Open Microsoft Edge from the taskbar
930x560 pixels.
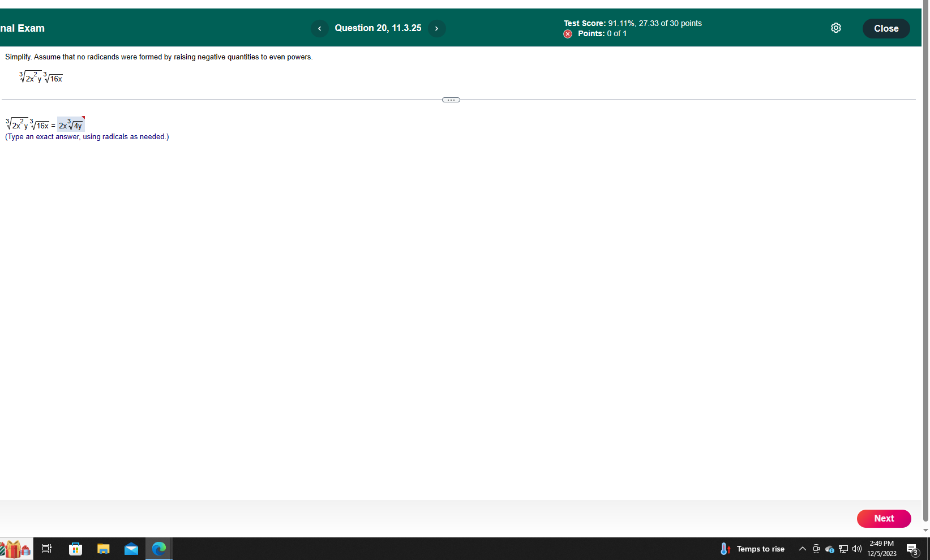pyautogui.click(x=159, y=548)
